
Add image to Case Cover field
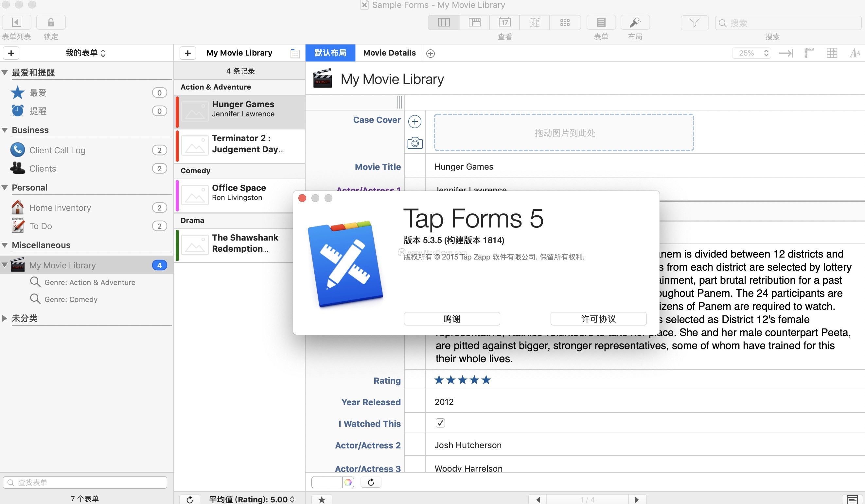pos(415,122)
